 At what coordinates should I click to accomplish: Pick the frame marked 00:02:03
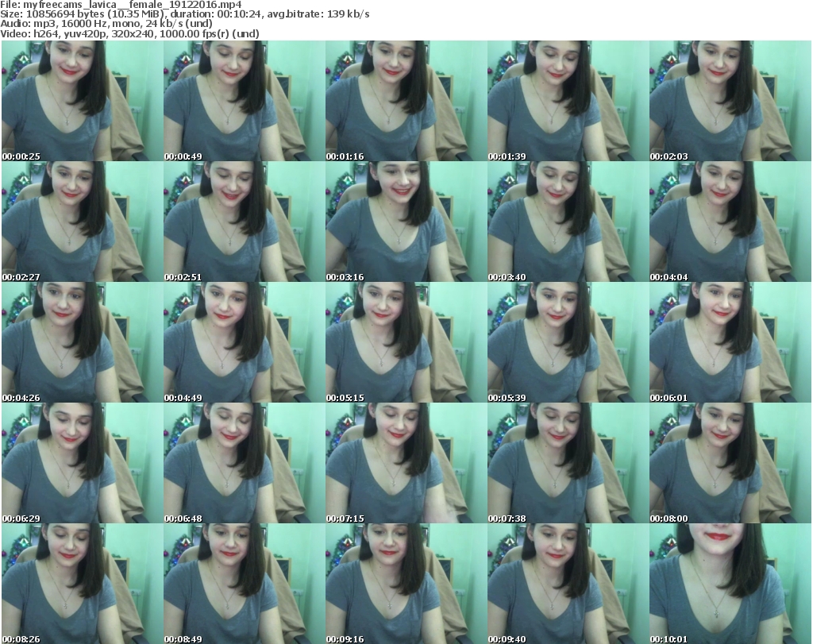tap(730, 101)
